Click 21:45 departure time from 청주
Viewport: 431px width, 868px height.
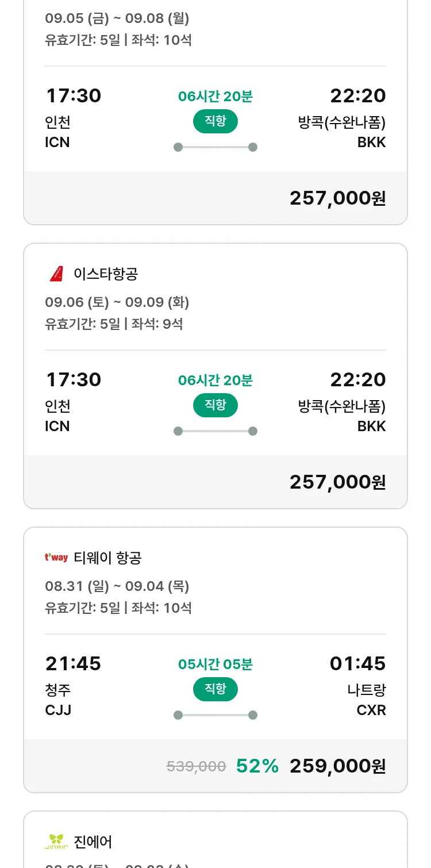coord(73,663)
